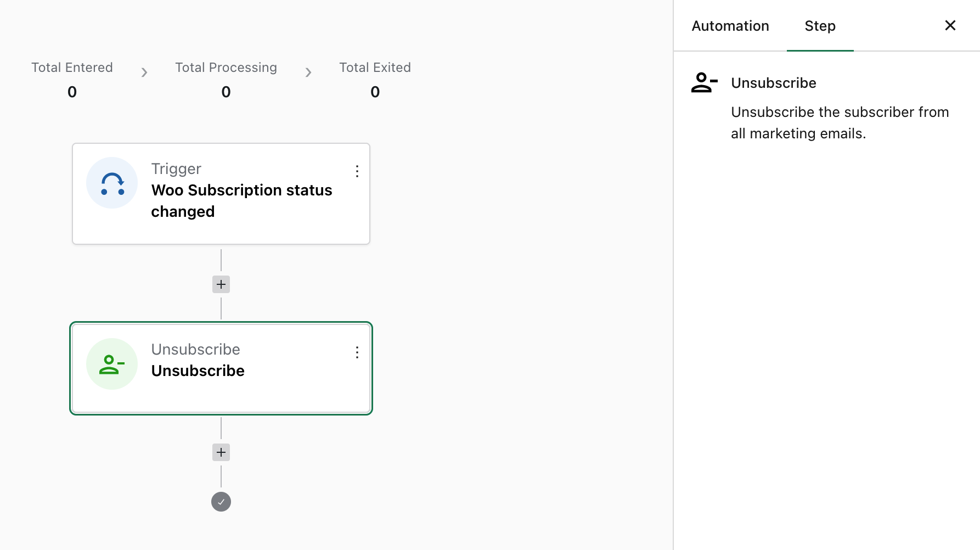The image size is (980, 550).
Task: Open the Unsubscribe step's three-dot menu
Action: [357, 352]
